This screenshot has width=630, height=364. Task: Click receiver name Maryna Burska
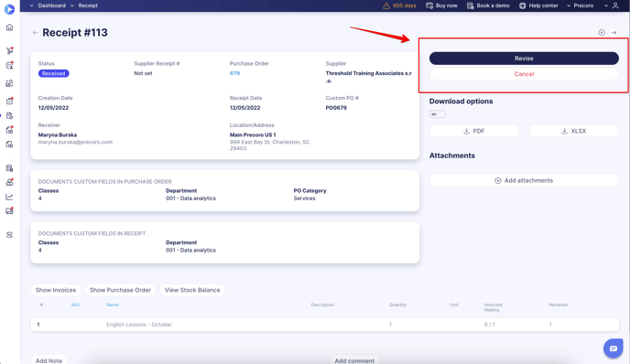(58, 134)
